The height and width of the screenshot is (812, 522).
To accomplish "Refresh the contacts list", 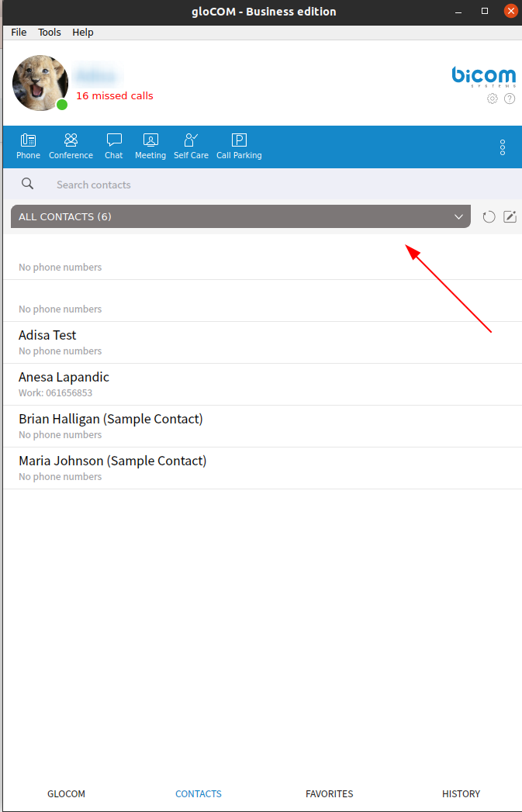I will tap(489, 217).
